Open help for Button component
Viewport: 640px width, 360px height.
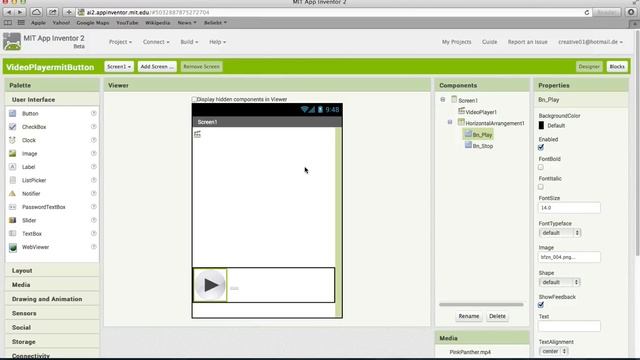pos(93,113)
